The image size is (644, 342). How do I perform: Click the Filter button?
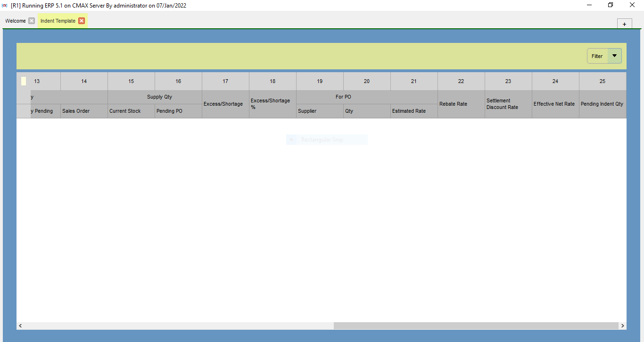tap(597, 56)
